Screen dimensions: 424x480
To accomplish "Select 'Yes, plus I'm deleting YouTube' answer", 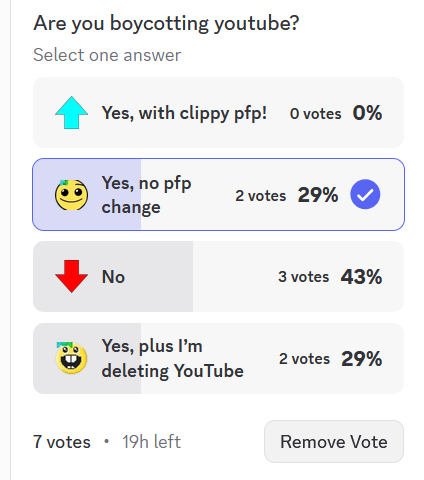I will 218,358.
